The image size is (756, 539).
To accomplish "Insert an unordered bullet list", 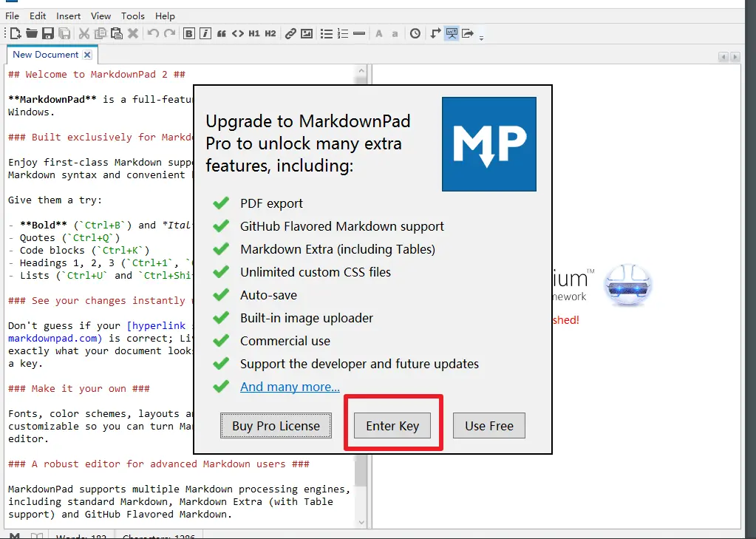I will tap(327, 33).
